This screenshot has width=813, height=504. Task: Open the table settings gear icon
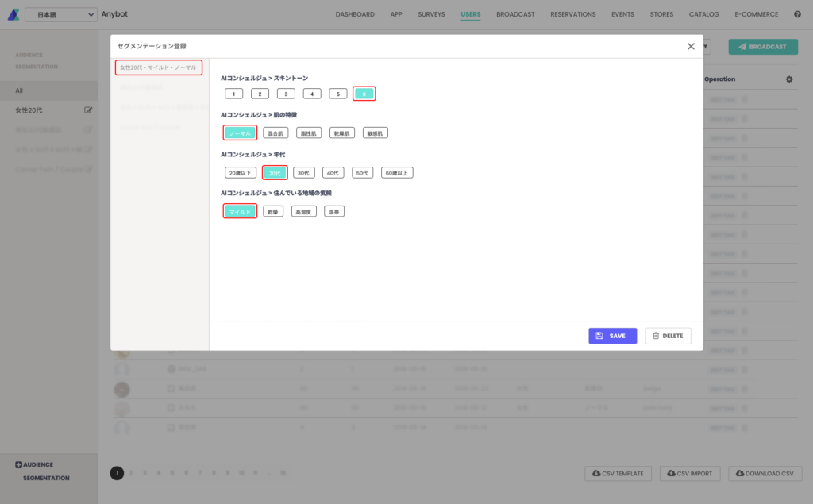pyautogui.click(x=789, y=79)
